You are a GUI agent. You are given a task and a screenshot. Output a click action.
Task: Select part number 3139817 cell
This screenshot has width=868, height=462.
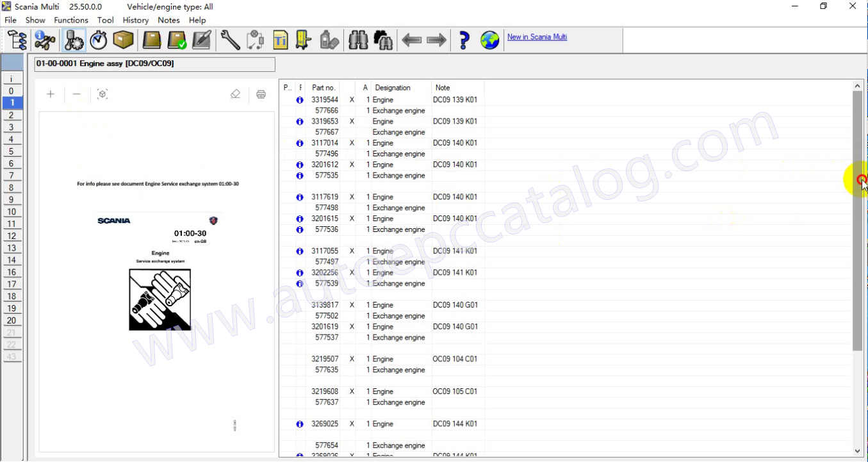coord(325,305)
